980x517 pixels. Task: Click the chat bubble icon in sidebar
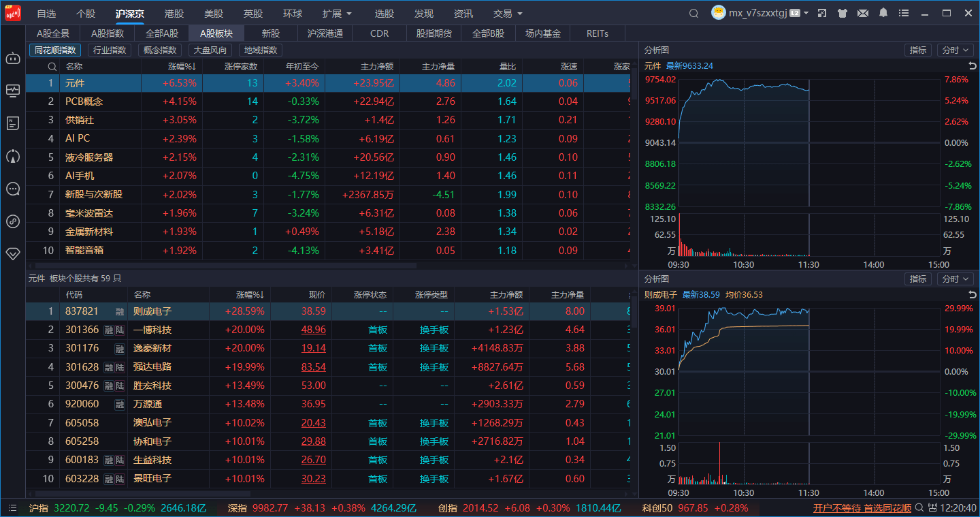13,189
